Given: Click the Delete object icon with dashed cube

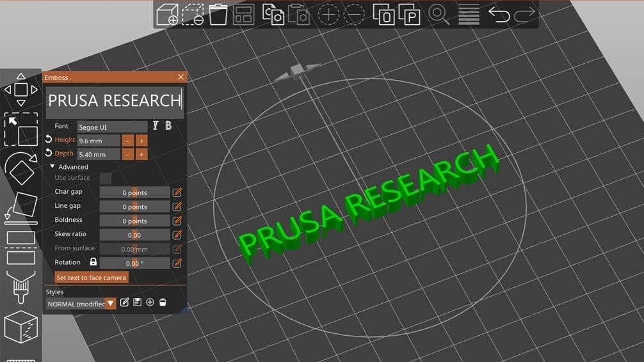Looking at the screenshot, I should click(193, 15).
